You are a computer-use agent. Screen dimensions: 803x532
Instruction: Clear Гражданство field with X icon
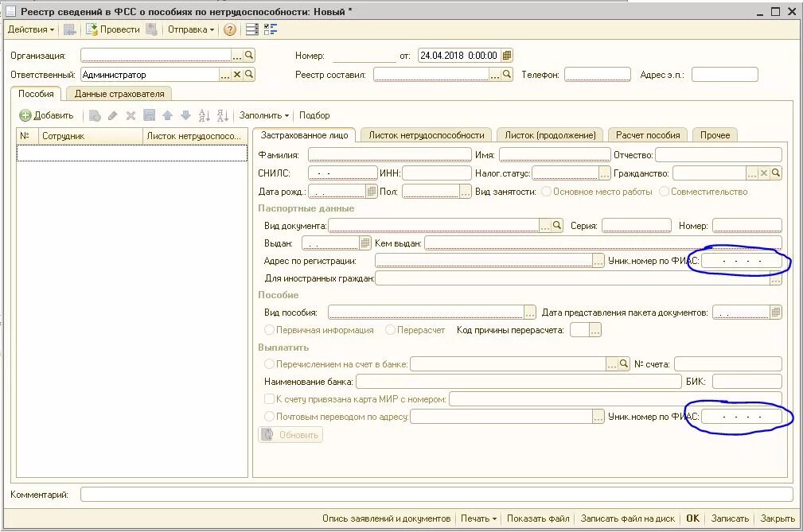(x=763, y=173)
